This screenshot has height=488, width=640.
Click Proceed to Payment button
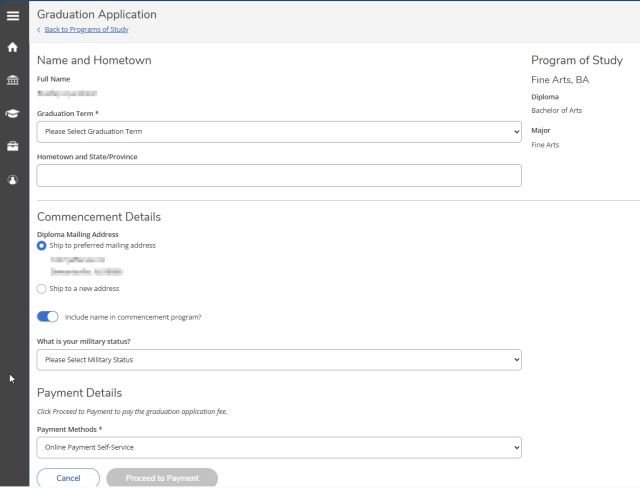(x=162, y=478)
